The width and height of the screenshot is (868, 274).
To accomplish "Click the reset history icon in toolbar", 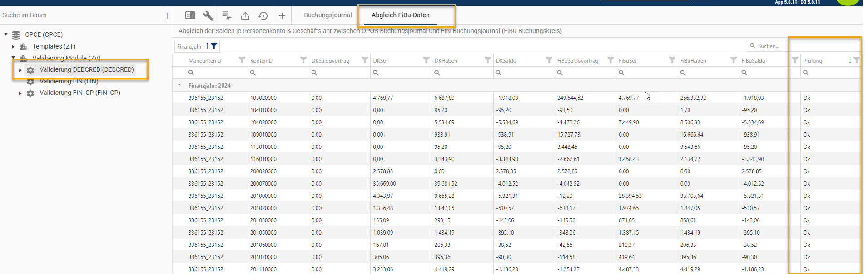I will click(263, 16).
